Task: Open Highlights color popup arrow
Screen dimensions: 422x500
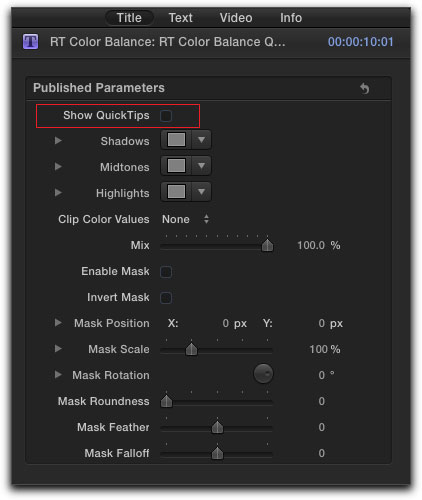Action: (x=201, y=192)
